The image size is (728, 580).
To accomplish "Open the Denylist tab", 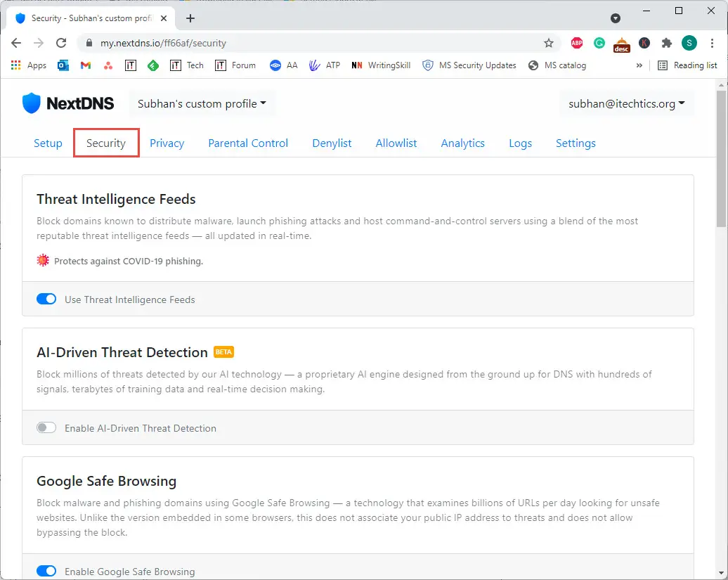I will coord(332,143).
